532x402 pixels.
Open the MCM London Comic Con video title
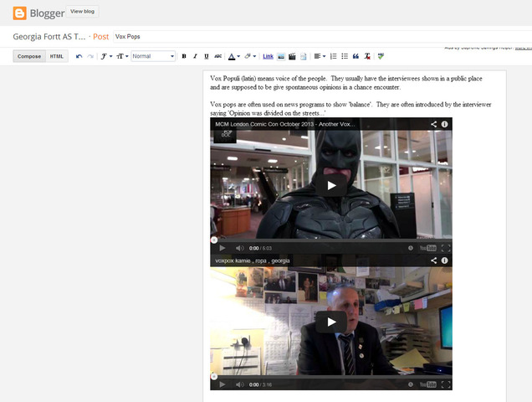(x=285, y=125)
